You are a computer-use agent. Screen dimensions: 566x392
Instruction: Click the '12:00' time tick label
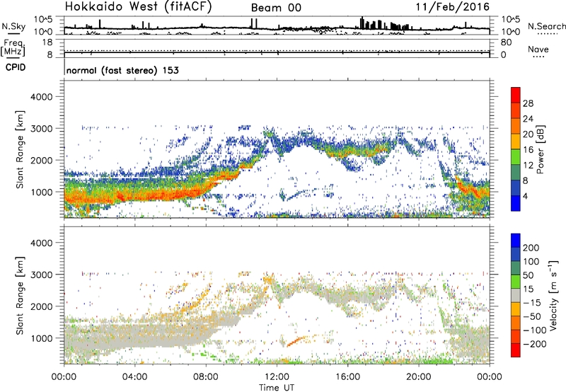[x=277, y=377]
